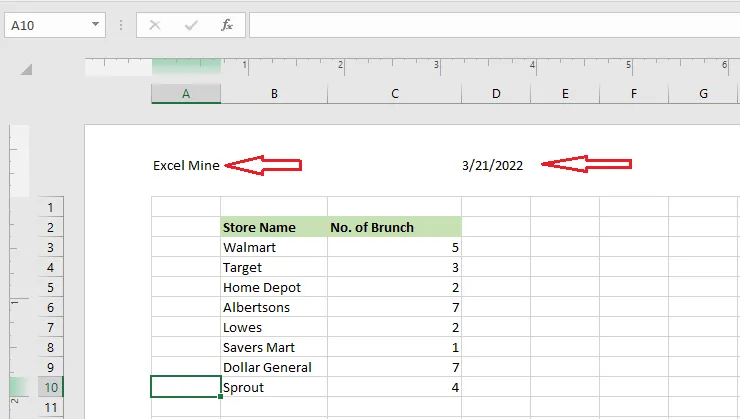Click the 'Store Name' header cell

[x=274, y=227]
